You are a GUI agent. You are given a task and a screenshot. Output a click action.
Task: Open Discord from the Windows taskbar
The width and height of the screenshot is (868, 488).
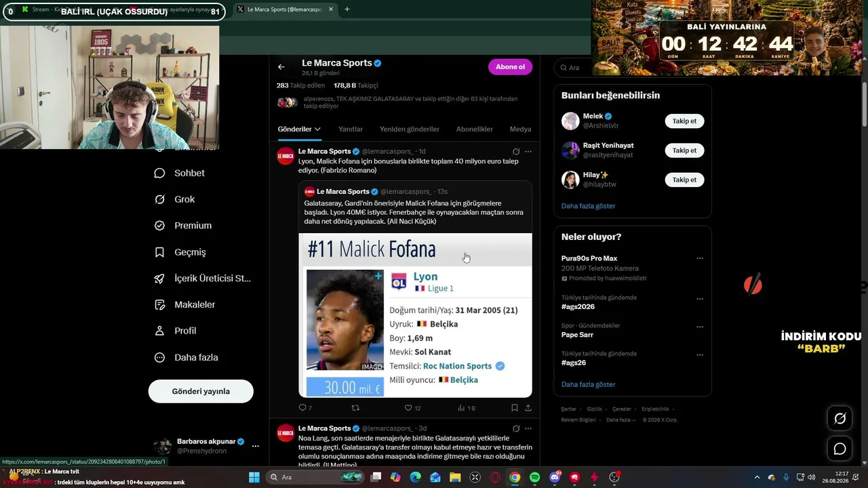click(555, 477)
